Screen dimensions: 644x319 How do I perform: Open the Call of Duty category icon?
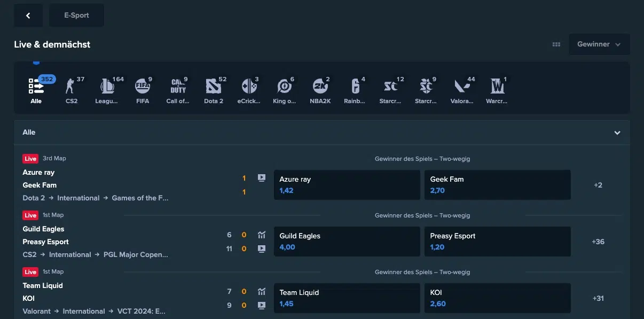178,85
